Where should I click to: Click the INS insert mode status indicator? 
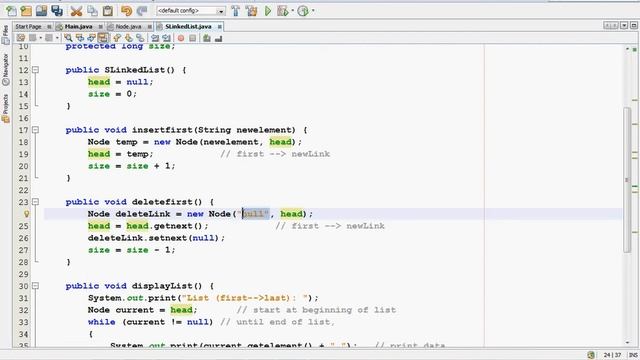coord(633,355)
